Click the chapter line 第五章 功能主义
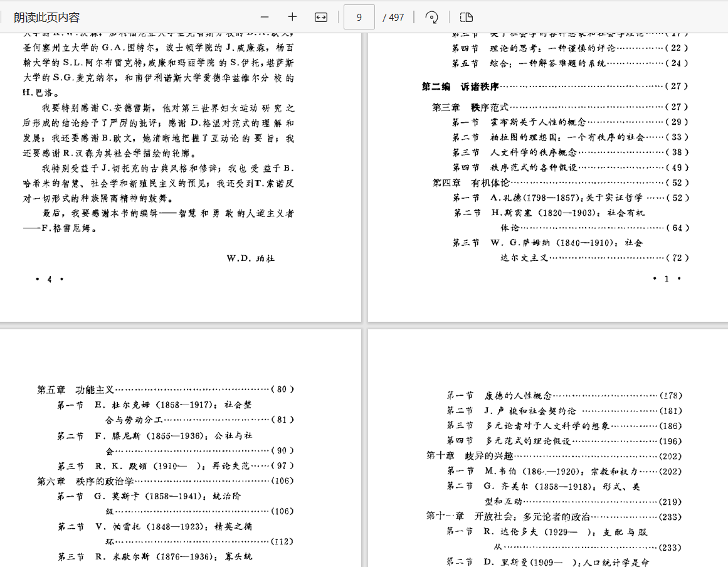The height and width of the screenshot is (567, 728). tap(166, 389)
